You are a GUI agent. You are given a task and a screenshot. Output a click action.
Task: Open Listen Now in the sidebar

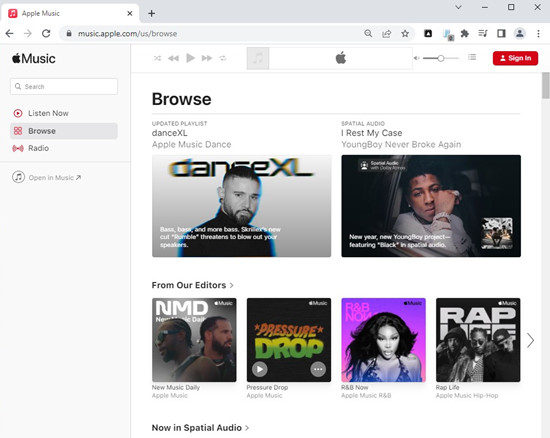pos(64,113)
